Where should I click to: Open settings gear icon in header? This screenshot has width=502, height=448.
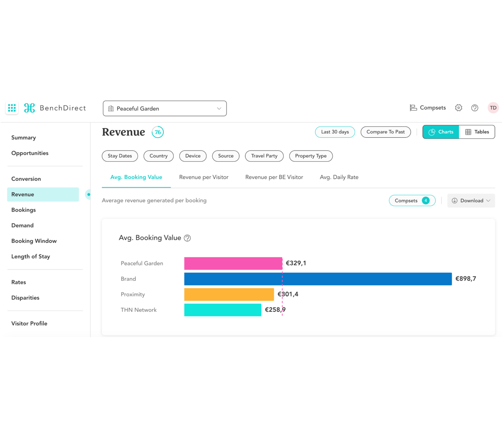[459, 108]
